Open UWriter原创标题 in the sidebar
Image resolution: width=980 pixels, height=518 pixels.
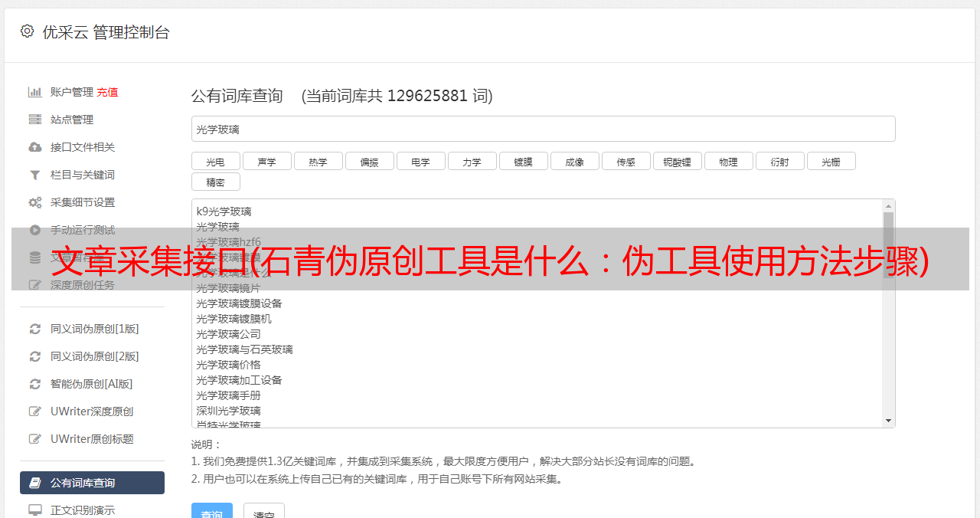coord(92,439)
